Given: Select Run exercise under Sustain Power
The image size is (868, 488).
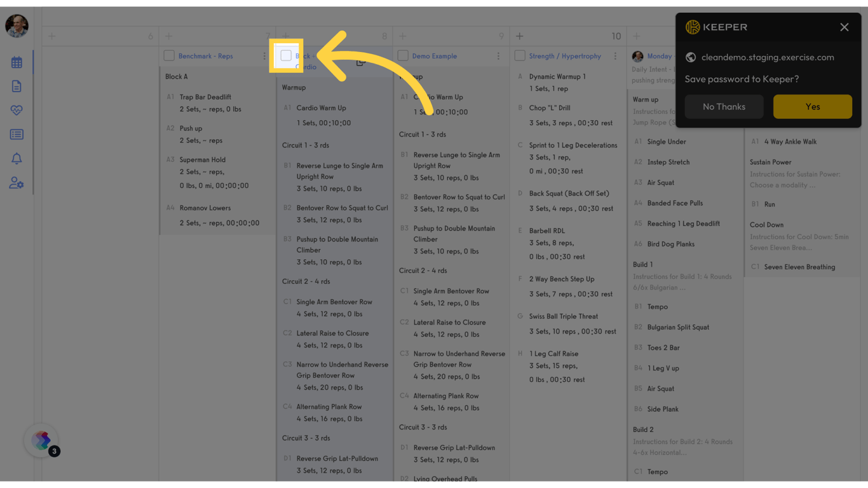Looking at the screenshot, I should pos(770,205).
